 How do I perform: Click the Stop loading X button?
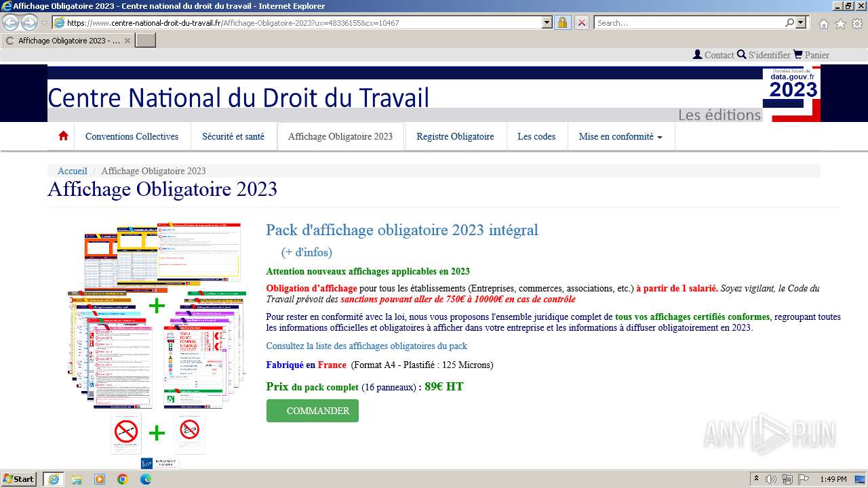[582, 22]
